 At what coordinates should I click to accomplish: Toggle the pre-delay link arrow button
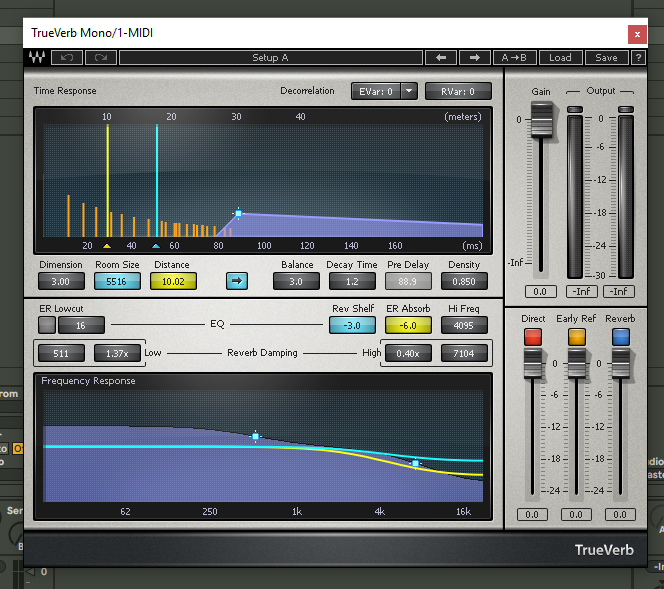point(237,281)
